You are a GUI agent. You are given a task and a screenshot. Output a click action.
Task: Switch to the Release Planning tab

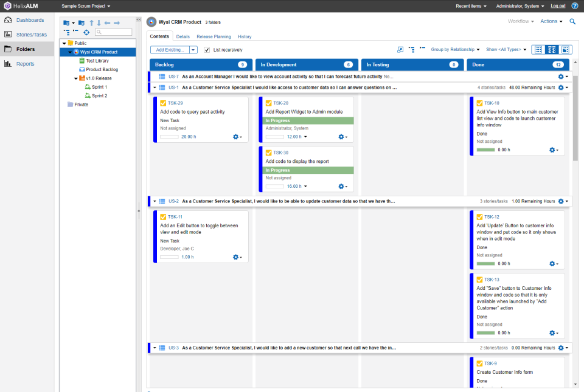coord(214,37)
